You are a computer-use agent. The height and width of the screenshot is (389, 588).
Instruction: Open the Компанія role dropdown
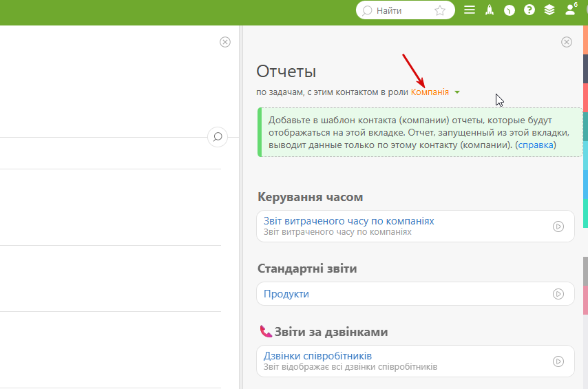click(x=430, y=92)
